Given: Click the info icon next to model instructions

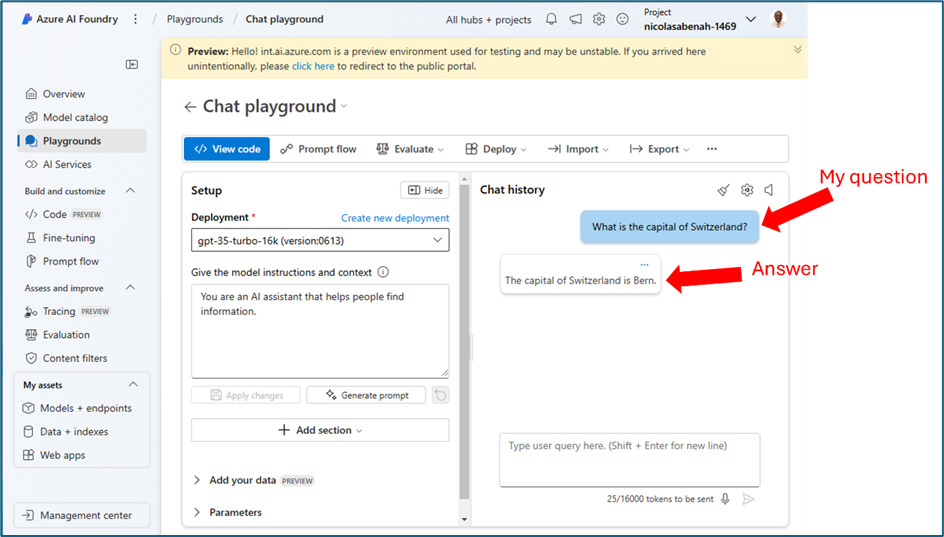Looking at the screenshot, I should click(383, 272).
